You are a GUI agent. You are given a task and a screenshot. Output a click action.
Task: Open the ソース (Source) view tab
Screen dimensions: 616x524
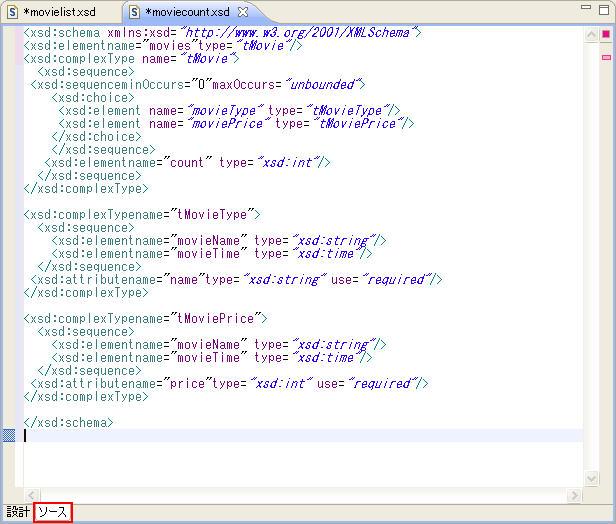(x=53, y=512)
